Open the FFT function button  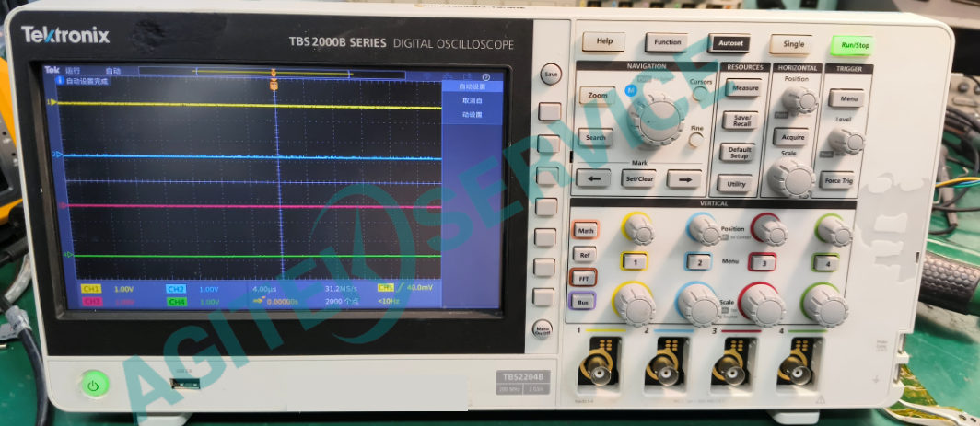583,277
